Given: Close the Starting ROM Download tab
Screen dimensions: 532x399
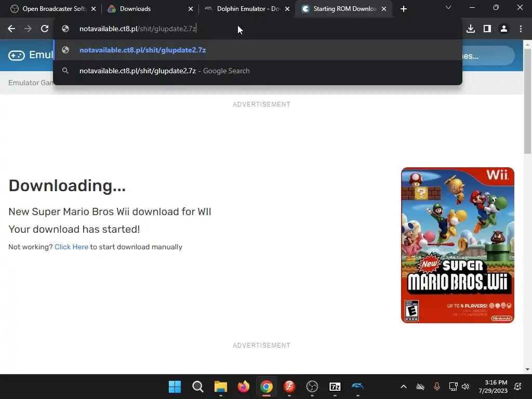Looking at the screenshot, I should point(384,9).
